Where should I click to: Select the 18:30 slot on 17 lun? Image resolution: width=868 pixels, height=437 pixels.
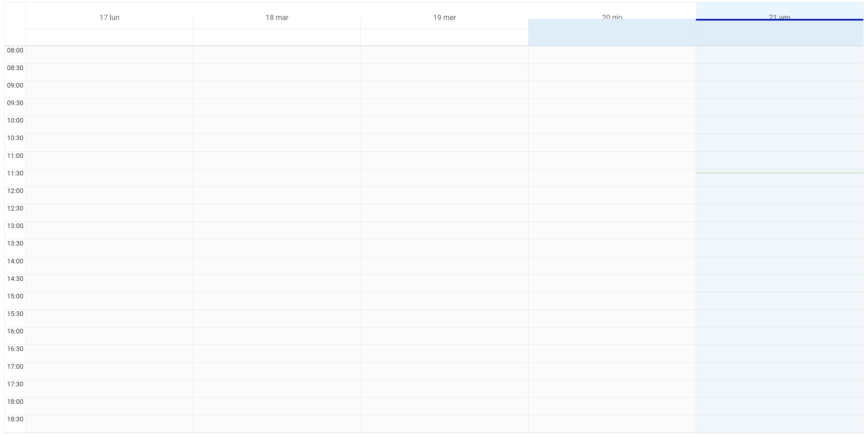[109, 424]
